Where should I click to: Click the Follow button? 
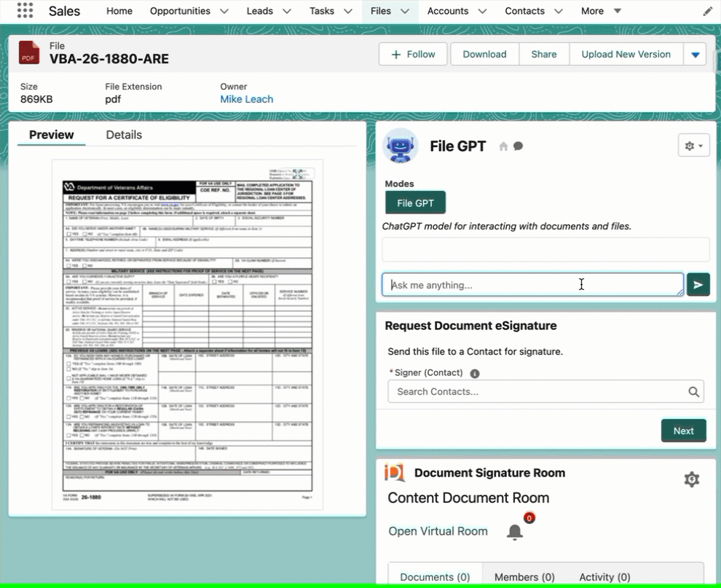(413, 55)
